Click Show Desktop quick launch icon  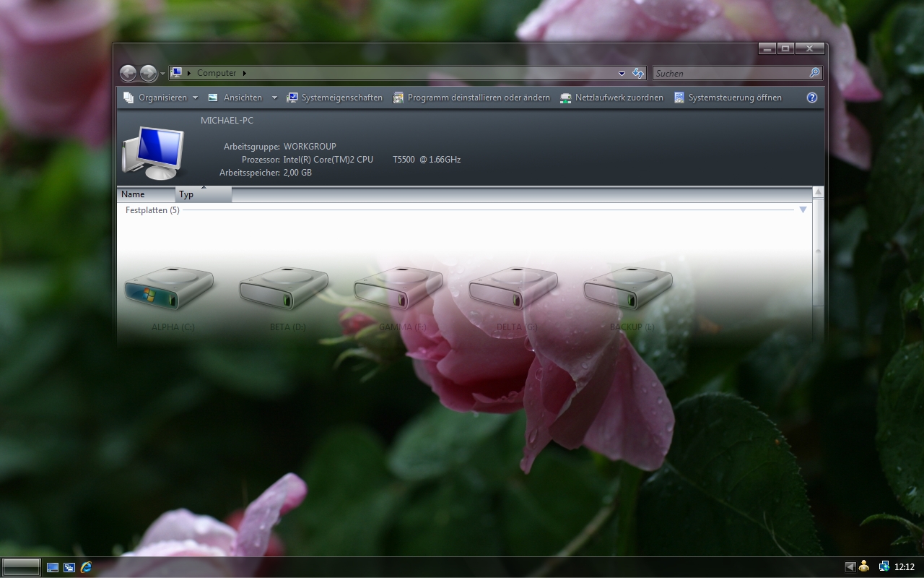pos(53,567)
